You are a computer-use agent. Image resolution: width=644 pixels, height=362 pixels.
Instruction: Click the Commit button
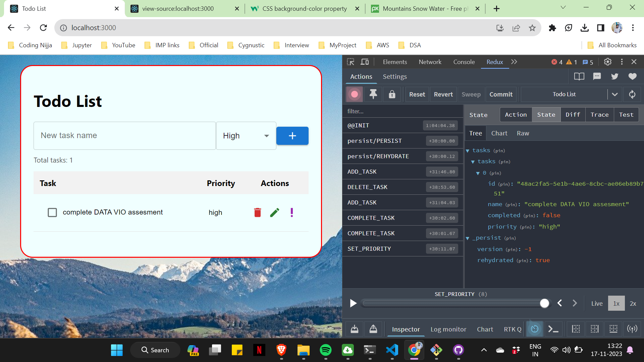[x=501, y=94]
